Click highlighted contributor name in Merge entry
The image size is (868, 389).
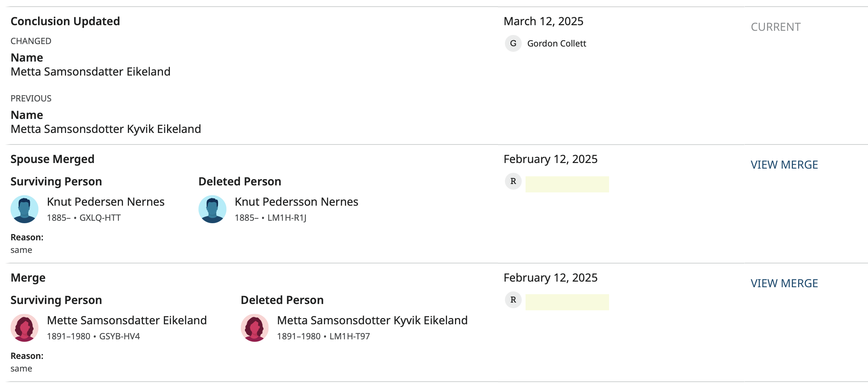tap(567, 302)
